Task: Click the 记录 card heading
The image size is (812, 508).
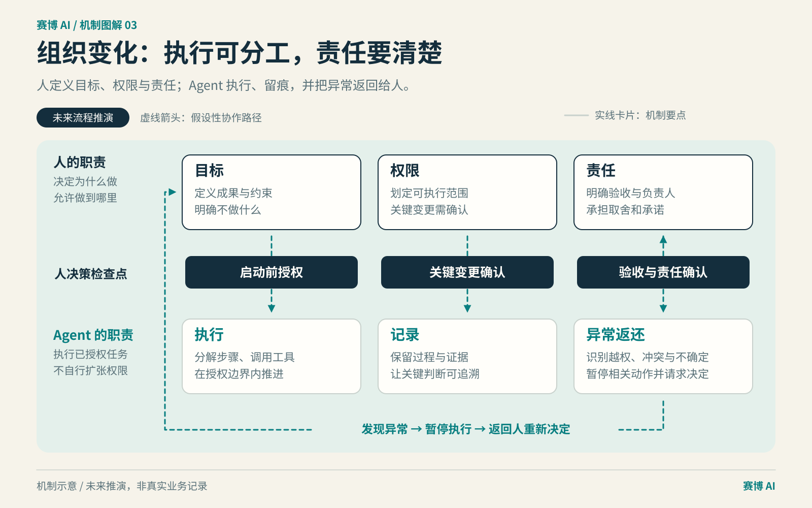Action: click(405, 335)
